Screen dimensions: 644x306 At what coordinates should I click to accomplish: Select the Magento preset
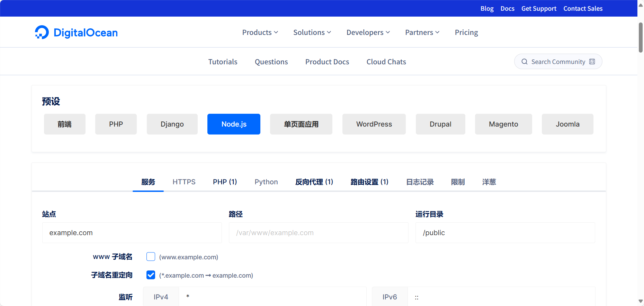(x=503, y=124)
